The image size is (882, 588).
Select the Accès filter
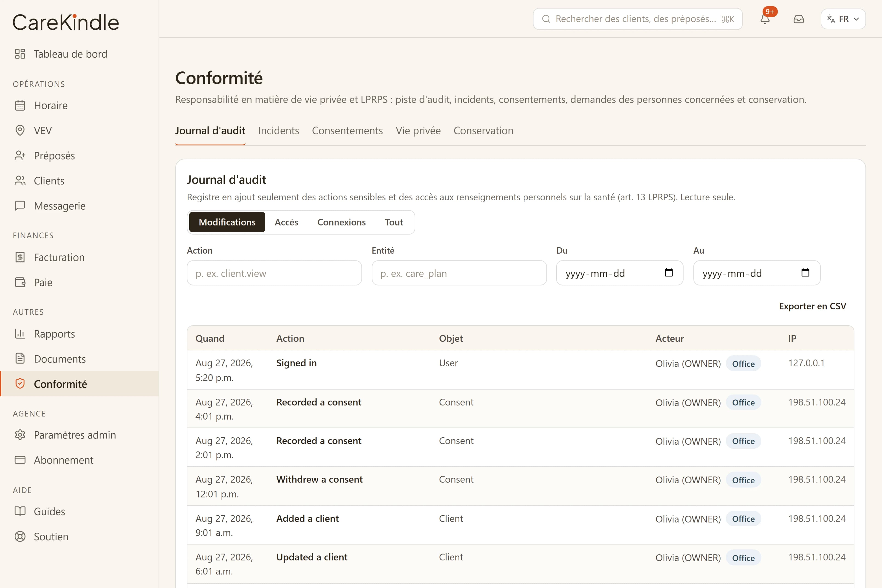(x=286, y=222)
